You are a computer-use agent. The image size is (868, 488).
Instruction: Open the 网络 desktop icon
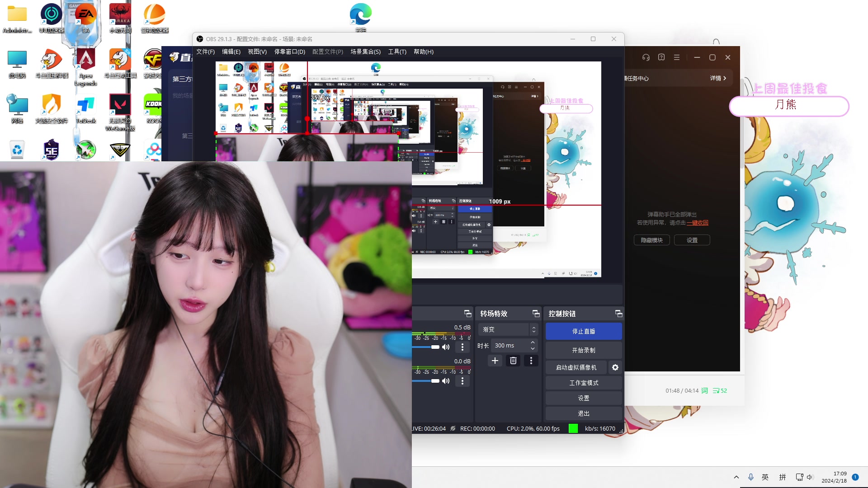tap(17, 108)
